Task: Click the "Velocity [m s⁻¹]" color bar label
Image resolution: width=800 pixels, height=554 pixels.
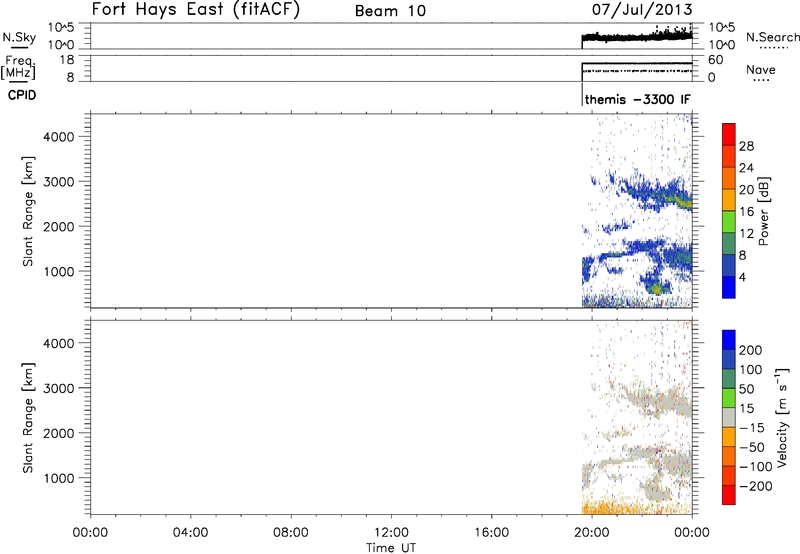Action: [x=783, y=417]
